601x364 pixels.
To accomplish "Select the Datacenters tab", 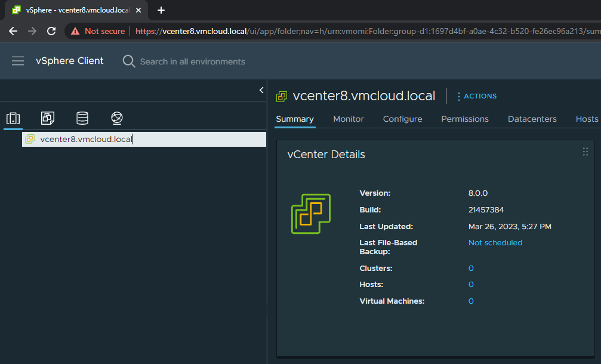I will coord(532,119).
